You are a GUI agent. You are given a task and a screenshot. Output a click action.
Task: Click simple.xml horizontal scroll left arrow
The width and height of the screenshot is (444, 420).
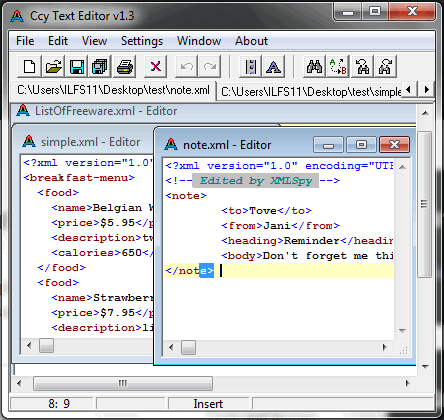pyautogui.click(x=29, y=345)
